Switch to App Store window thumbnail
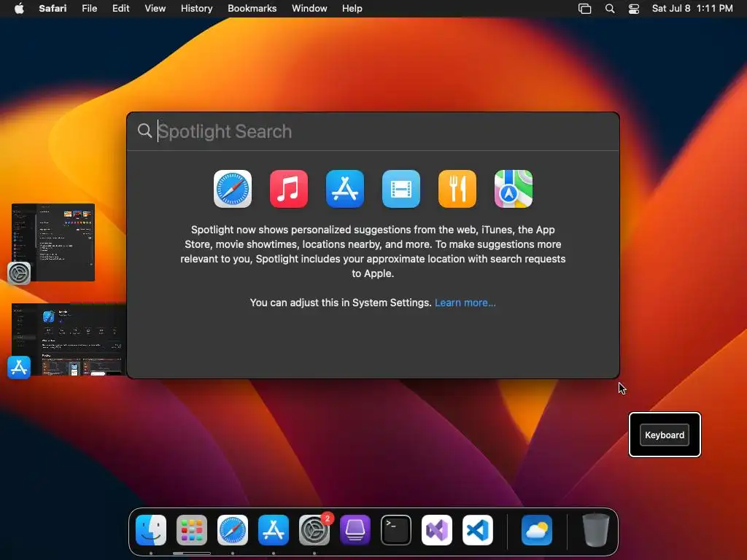Image resolution: width=747 pixels, height=560 pixels. point(69,340)
